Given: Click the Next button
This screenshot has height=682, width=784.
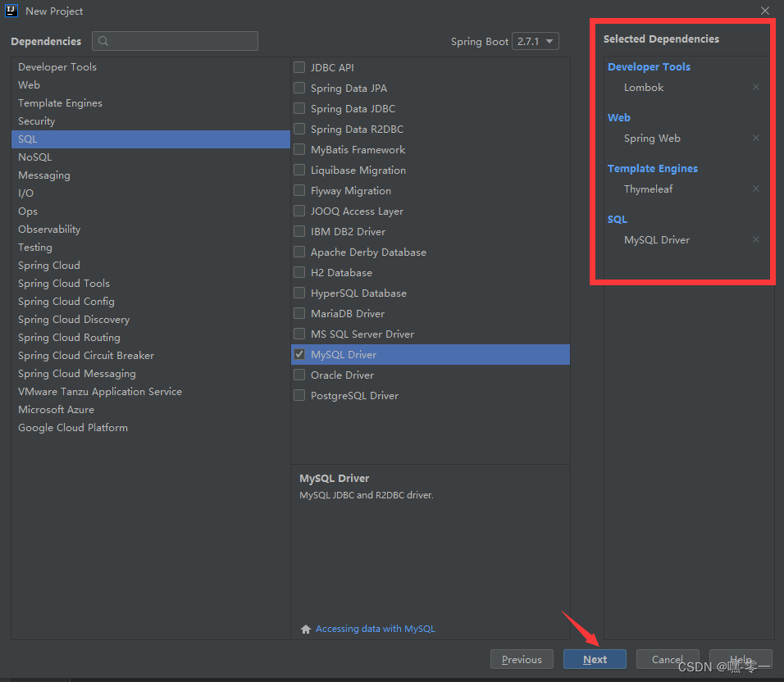Looking at the screenshot, I should (595, 659).
